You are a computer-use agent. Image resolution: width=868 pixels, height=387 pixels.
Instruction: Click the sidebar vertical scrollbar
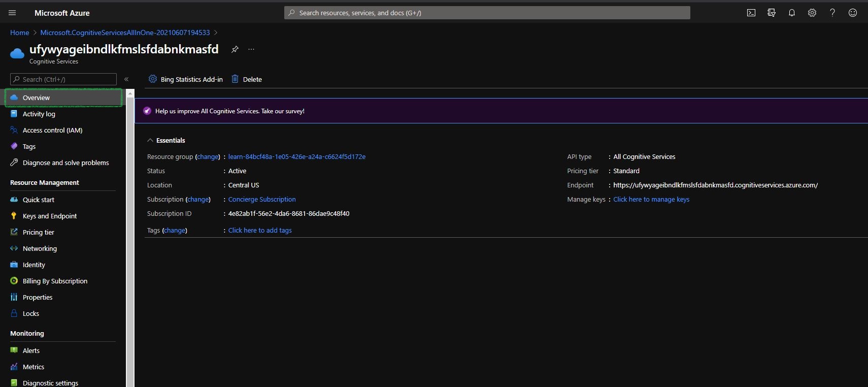[130, 239]
